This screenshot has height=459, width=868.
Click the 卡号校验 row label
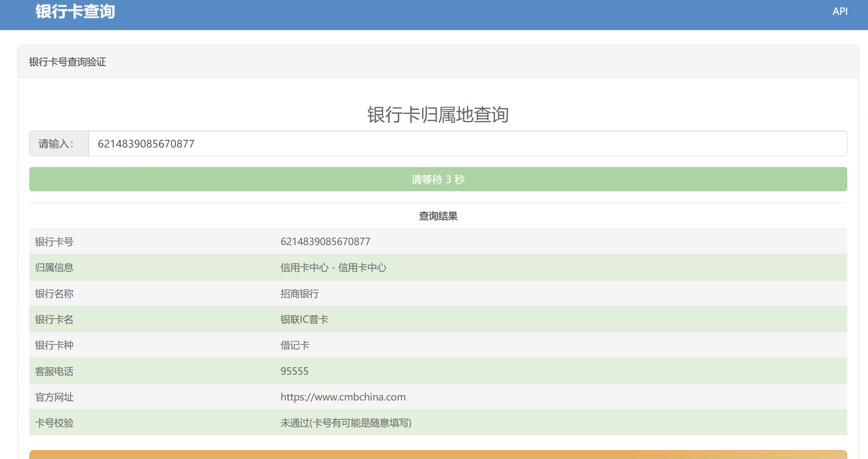click(x=54, y=423)
